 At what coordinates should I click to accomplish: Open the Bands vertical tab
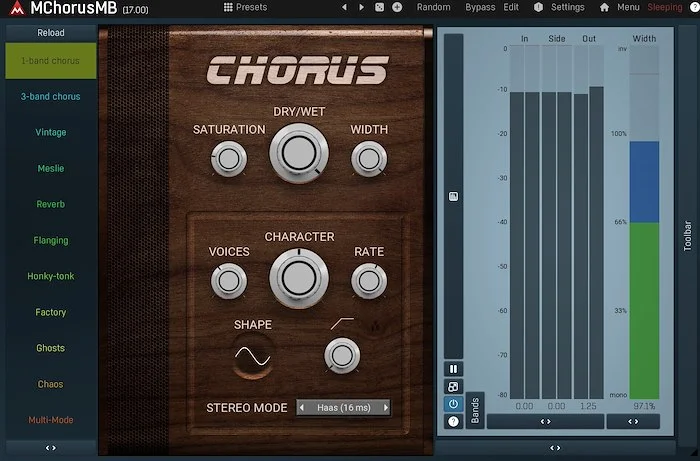click(475, 411)
